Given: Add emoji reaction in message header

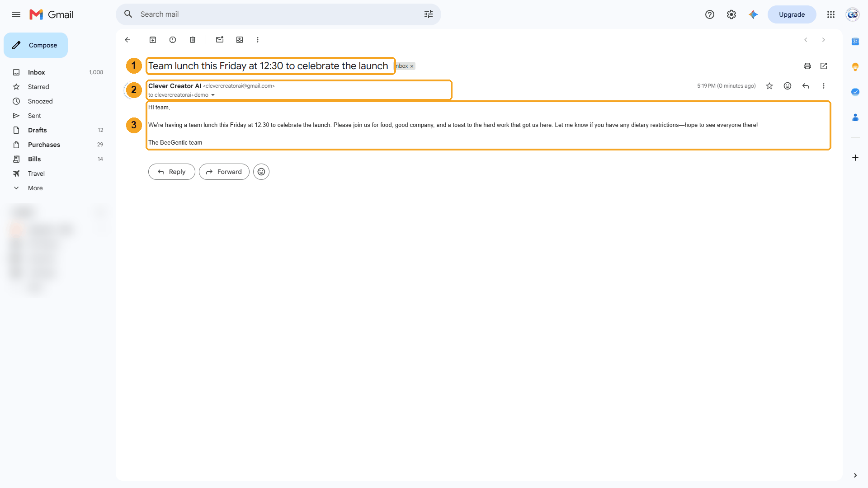Looking at the screenshot, I should (x=788, y=86).
